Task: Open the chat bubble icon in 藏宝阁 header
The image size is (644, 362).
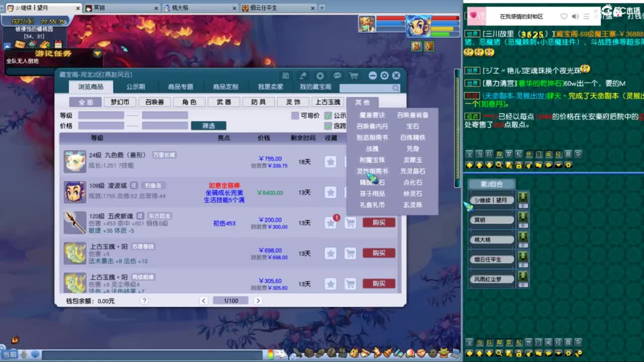Action: point(337,75)
